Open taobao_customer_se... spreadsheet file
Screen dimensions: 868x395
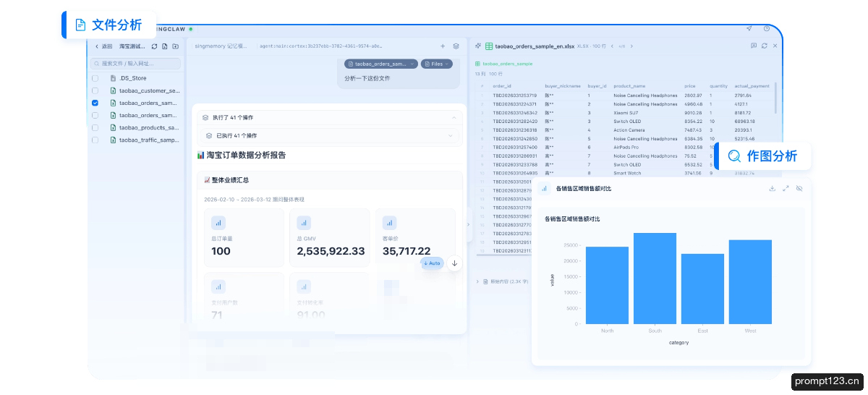point(145,90)
